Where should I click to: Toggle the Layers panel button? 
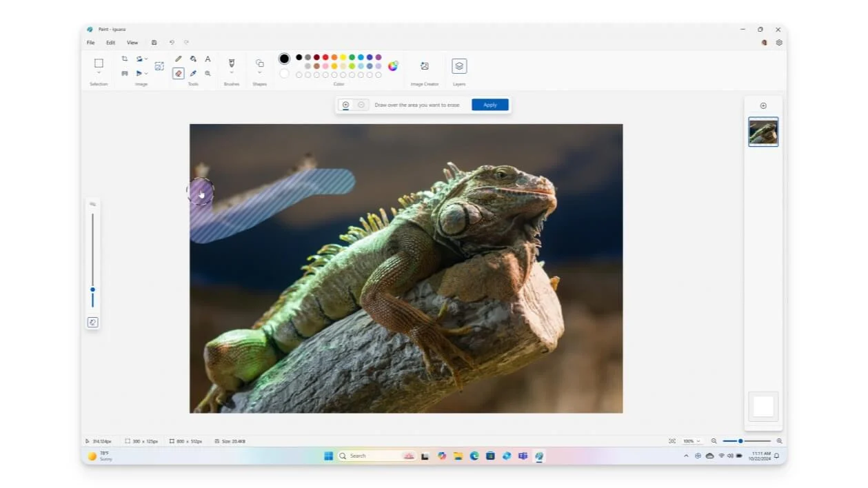(x=459, y=66)
